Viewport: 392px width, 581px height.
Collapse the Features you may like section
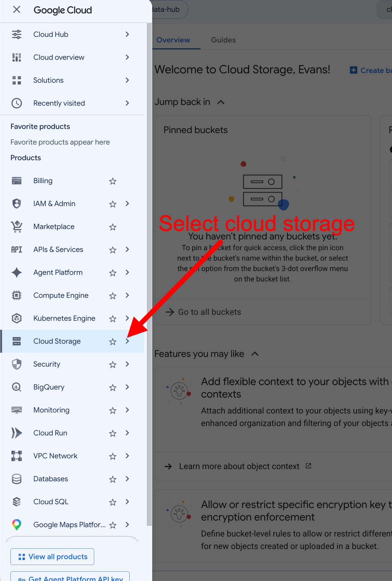tap(255, 354)
